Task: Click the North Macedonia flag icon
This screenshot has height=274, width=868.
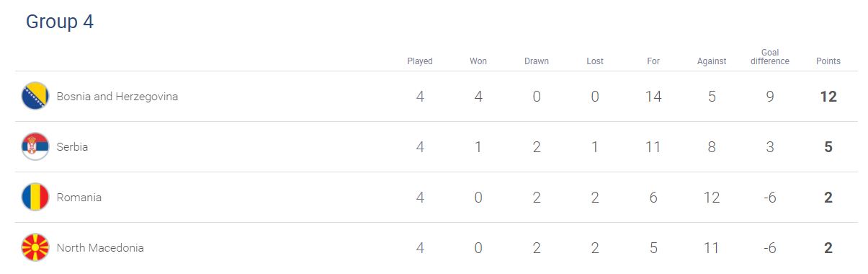Action: pyautogui.click(x=35, y=247)
